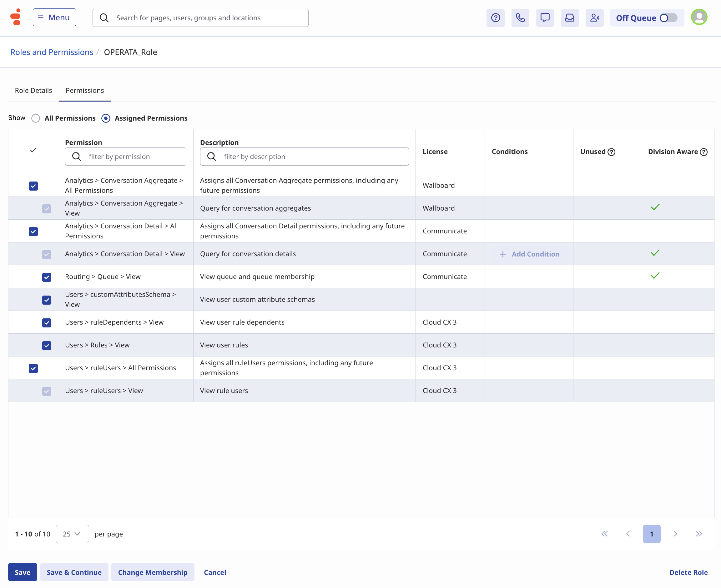This screenshot has height=588, width=721.
Task: Uncheck Routing > Queue > View checkbox
Action: coord(47,277)
